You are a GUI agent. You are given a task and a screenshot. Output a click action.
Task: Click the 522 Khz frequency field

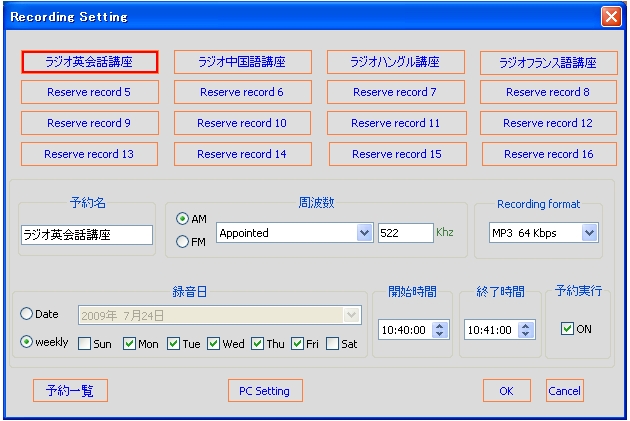(405, 233)
